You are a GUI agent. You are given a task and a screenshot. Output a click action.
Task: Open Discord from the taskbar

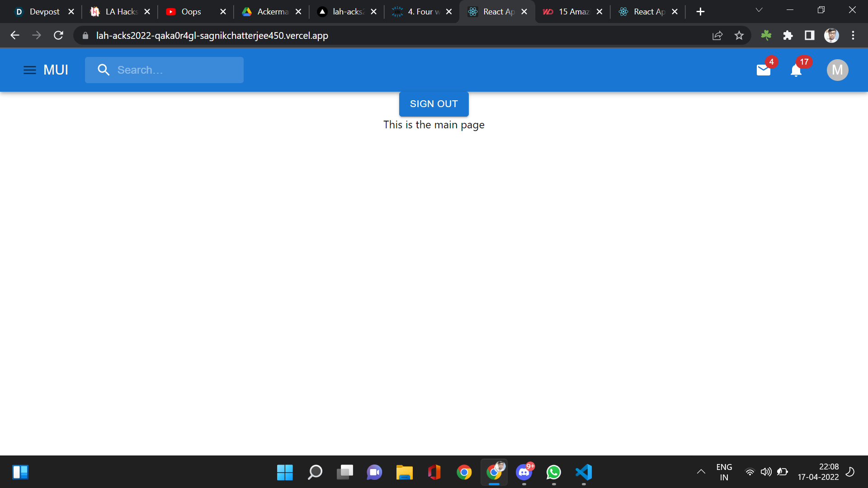point(524,472)
